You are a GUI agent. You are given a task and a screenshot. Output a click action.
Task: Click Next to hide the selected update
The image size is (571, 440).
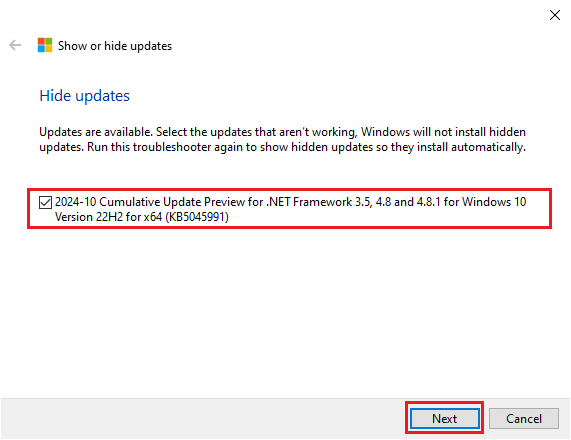[x=445, y=419]
